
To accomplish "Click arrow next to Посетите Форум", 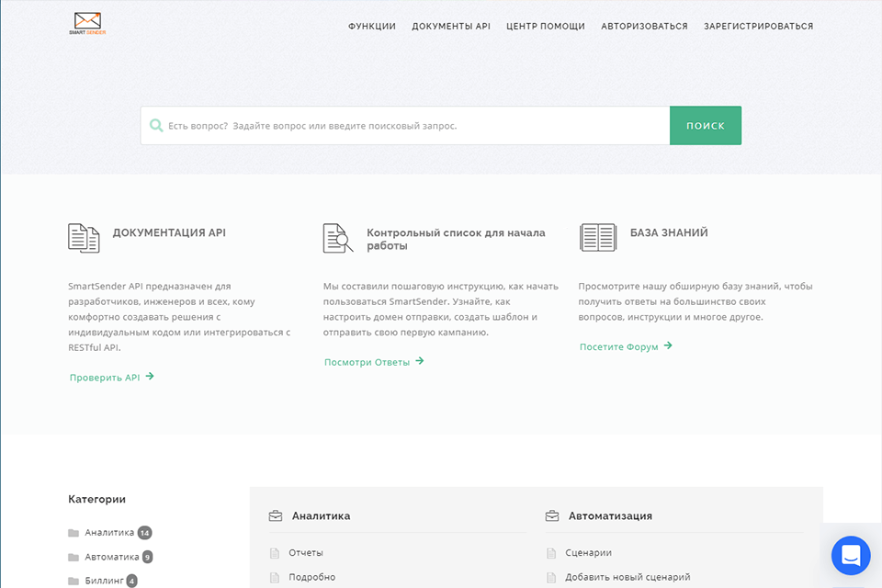I will click(x=668, y=345).
